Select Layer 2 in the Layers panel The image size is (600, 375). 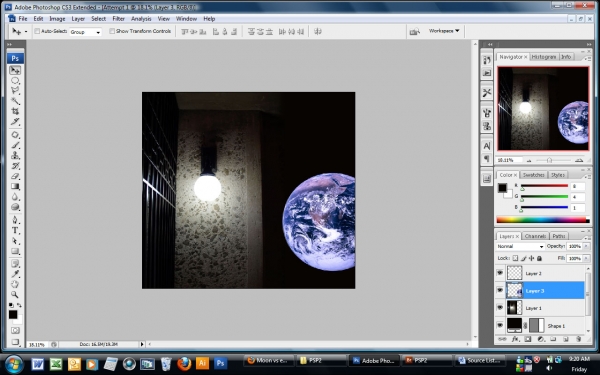[545, 273]
